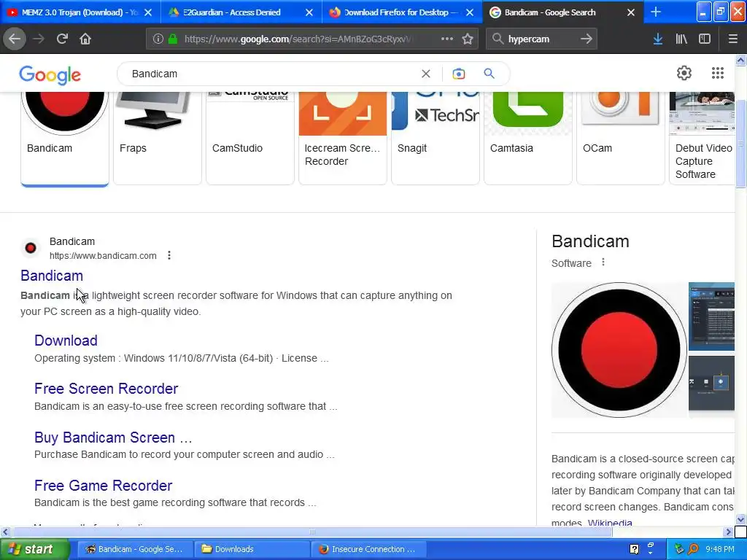Open the Firefox home page
747x560 pixels.
pyautogui.click(x=85, y=39)
